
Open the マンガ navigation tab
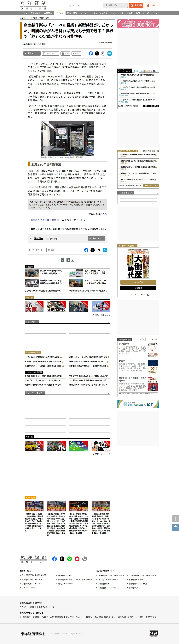click(146, 13)
